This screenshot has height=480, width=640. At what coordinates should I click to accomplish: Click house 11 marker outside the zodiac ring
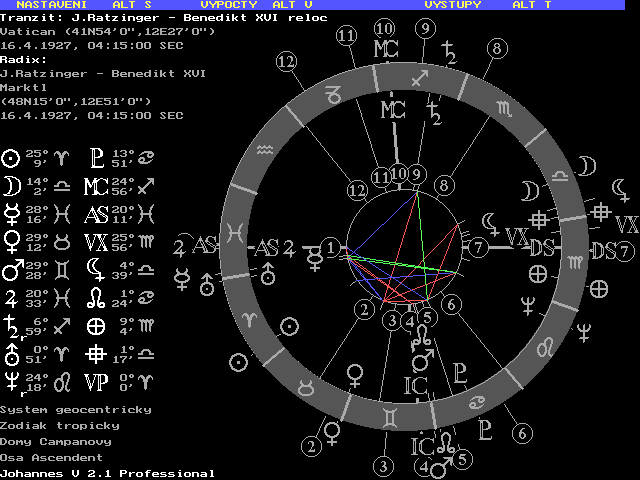click(347, 36)
